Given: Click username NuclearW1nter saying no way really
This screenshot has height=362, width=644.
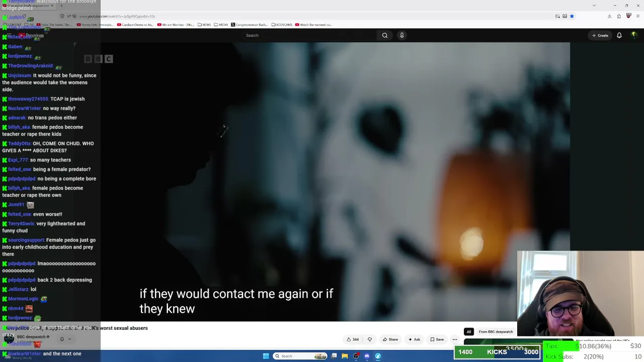Looking at the screenshot, I should point(25,108).
